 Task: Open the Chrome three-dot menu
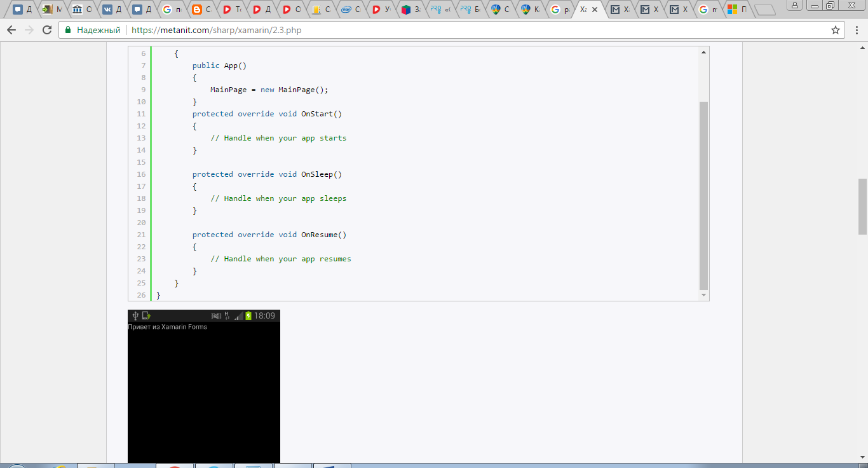point(855,30)
